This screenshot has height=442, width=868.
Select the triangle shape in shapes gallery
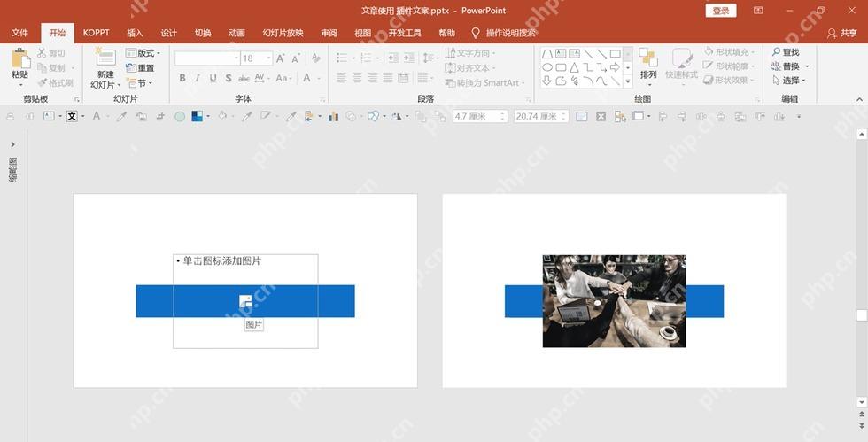click(574, 67)
